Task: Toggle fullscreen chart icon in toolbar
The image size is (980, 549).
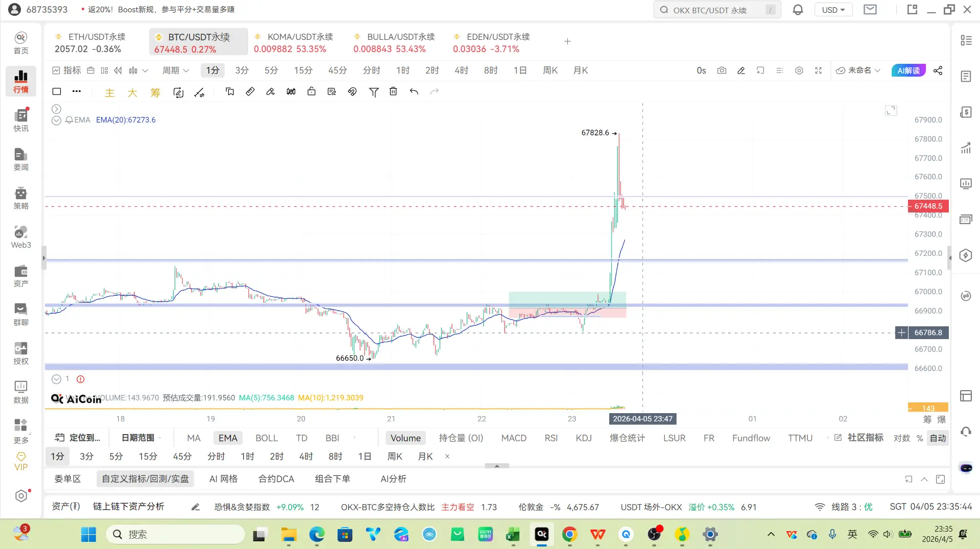Action: pos(818,70)
